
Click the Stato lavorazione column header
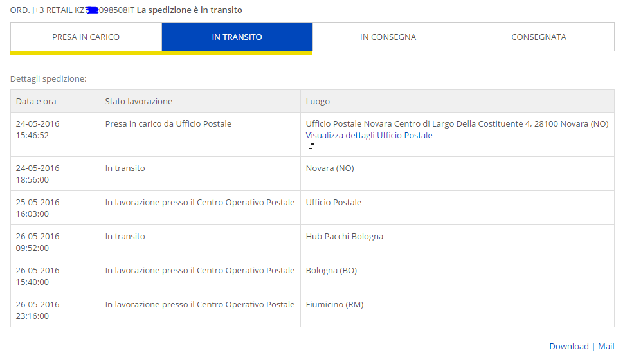pos(139,102)
